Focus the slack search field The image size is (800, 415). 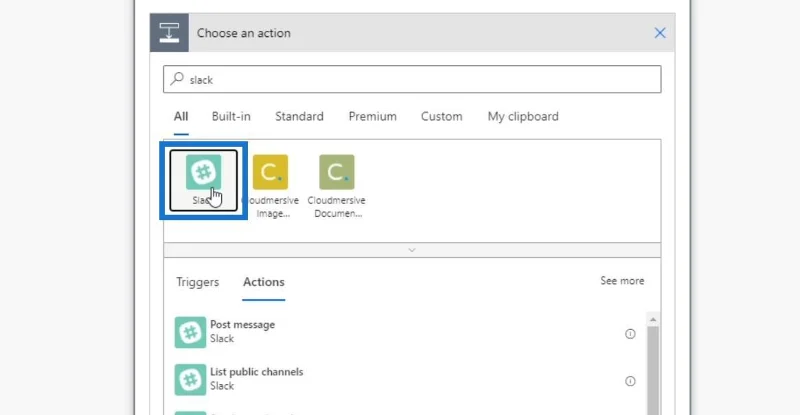(412, 79)
